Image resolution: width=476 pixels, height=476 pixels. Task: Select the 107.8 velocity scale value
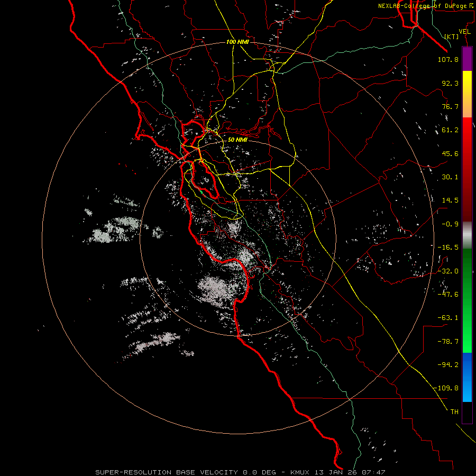(x=448, y=59)
